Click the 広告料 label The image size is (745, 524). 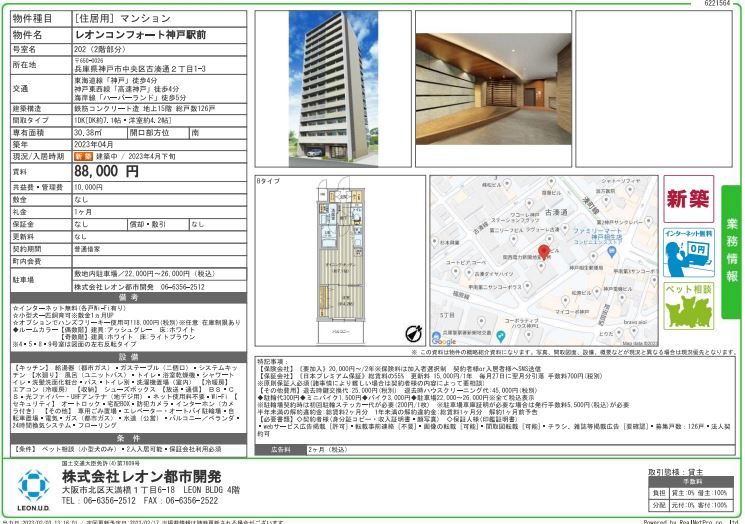280,449
